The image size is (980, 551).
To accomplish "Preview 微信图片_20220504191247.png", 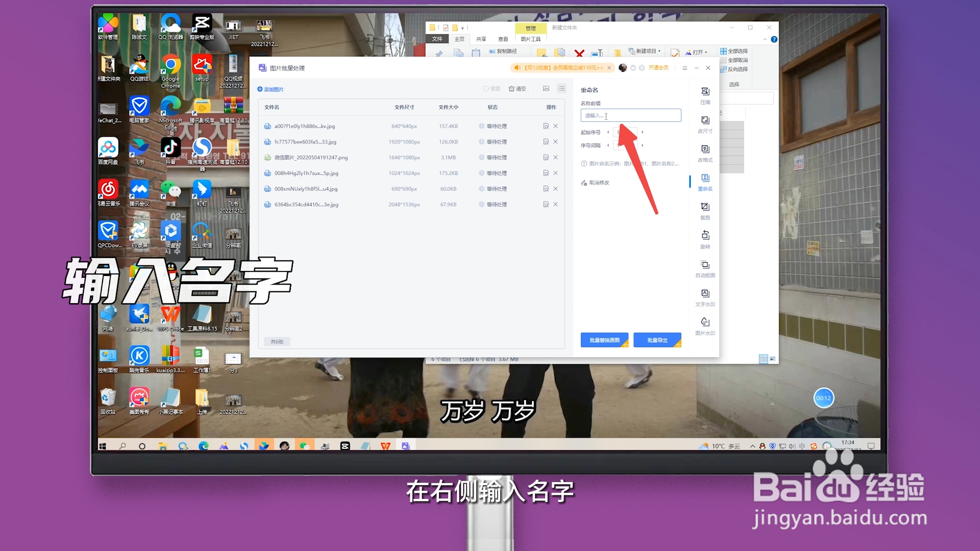I will [x=546, y=158].
